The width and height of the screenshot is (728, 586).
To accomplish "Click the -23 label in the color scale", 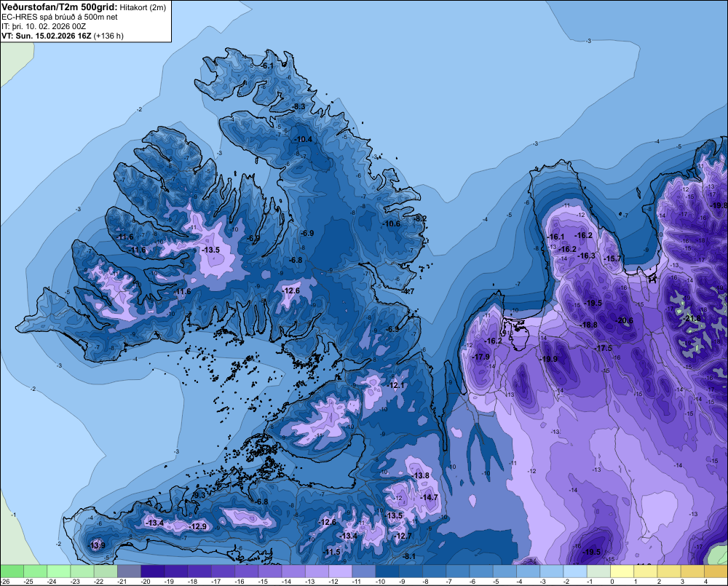I will [x=76, y=582].
